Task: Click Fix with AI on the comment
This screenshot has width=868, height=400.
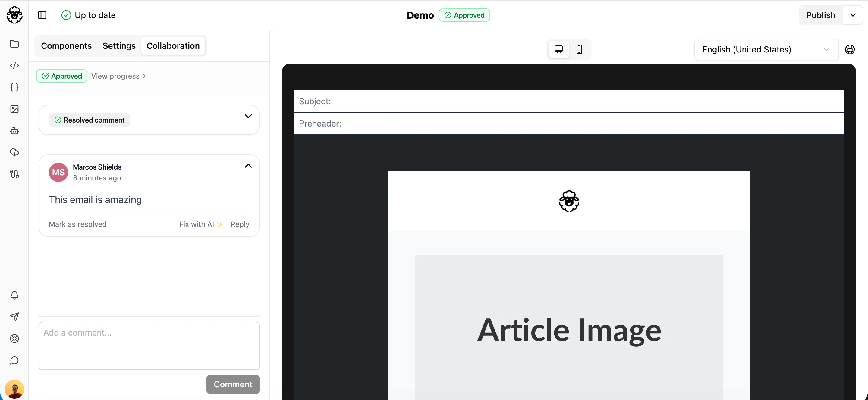Action: coord(201,224)
